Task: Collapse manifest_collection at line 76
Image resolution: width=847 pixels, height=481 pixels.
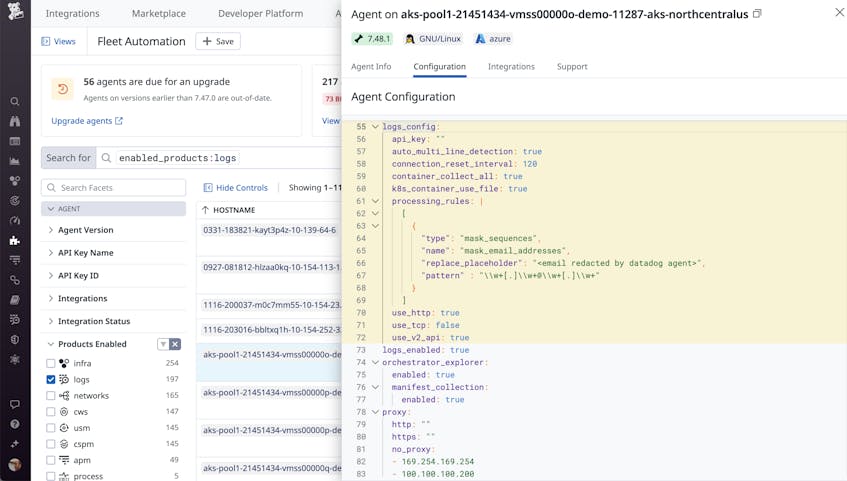Action: (x=375, y=387)
